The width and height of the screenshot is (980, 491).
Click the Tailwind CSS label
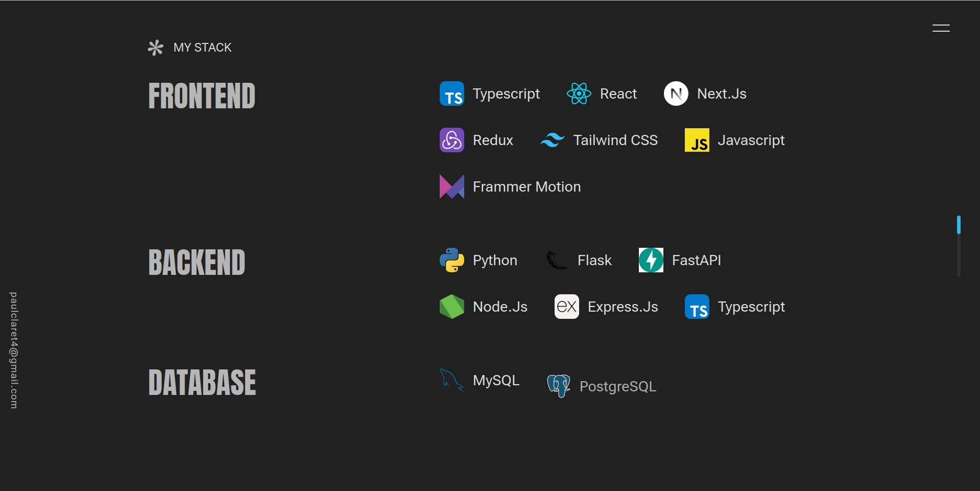tap(616, 140)
